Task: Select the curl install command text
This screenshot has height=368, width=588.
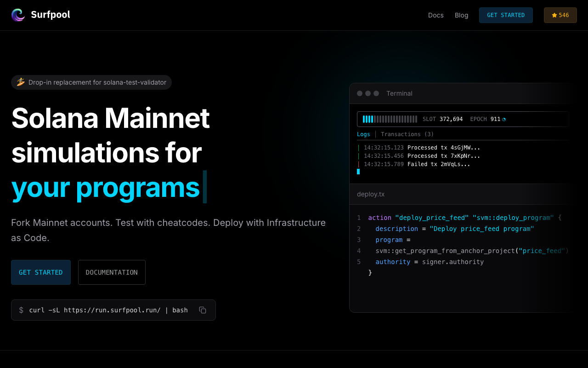Action: (x=108, y=310)
